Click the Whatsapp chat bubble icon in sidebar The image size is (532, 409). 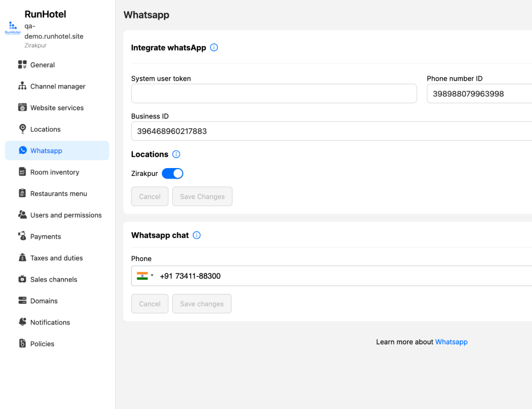[x=23, y=150]
